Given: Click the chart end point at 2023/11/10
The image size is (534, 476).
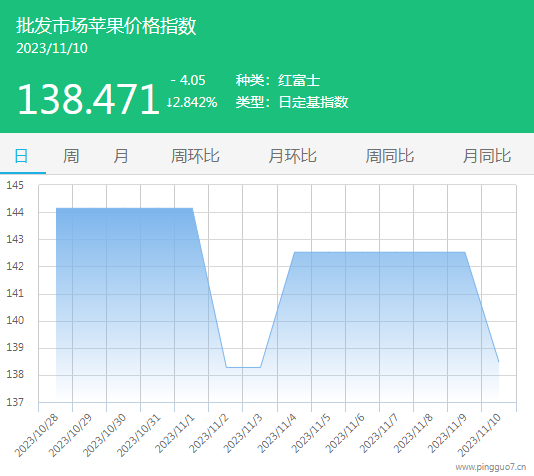Looking at the screenshot, I should [499, 362].
